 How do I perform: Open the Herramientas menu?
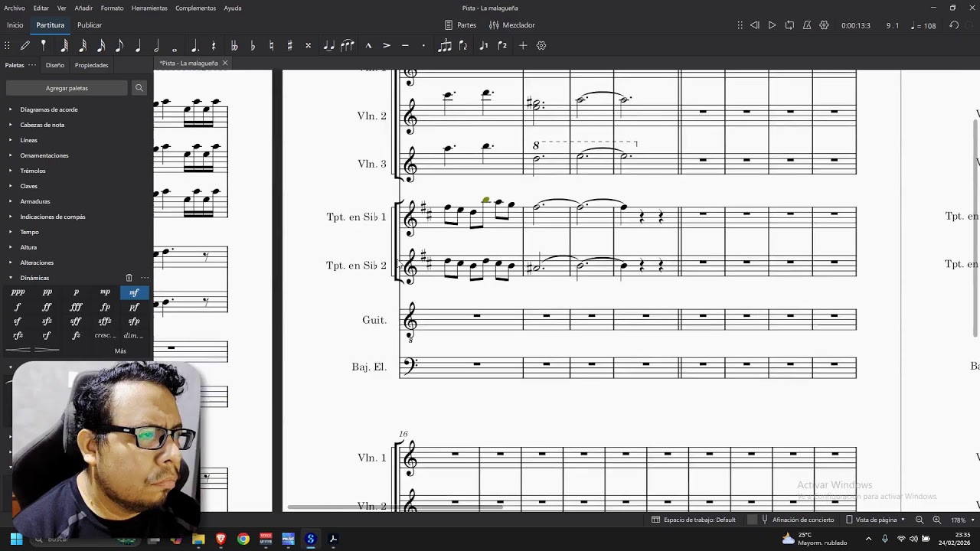(x=149, y=8)
